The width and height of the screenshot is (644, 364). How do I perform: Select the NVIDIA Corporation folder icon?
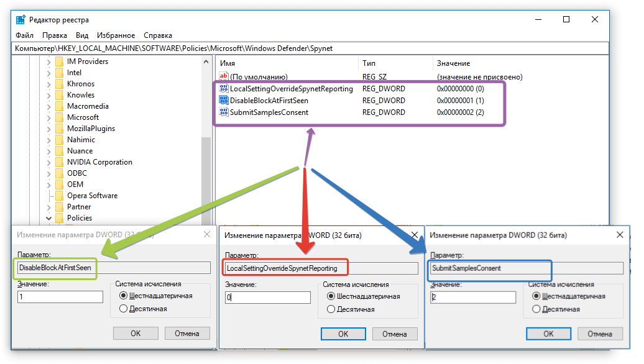(x=59, y=162)
